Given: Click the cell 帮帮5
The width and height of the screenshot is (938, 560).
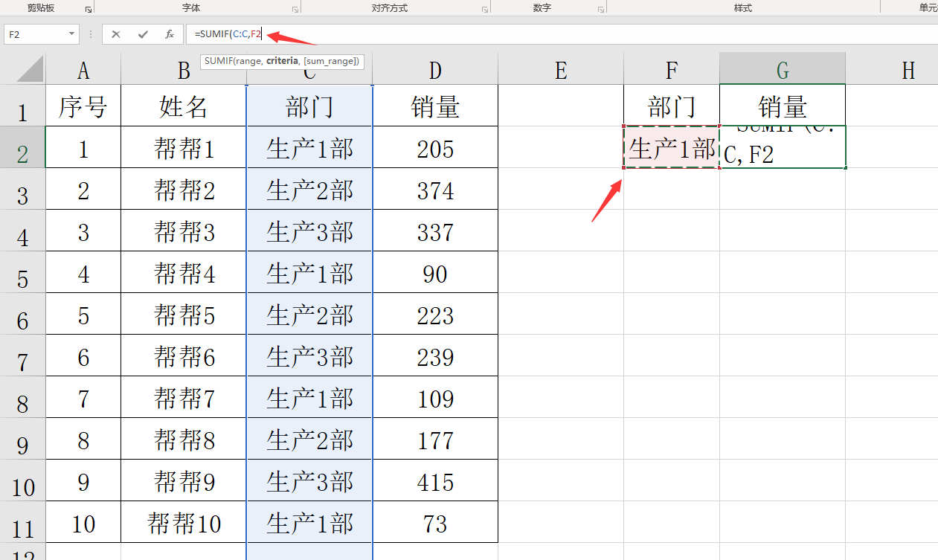Looking at the screenshot, I should click(184, 314).
